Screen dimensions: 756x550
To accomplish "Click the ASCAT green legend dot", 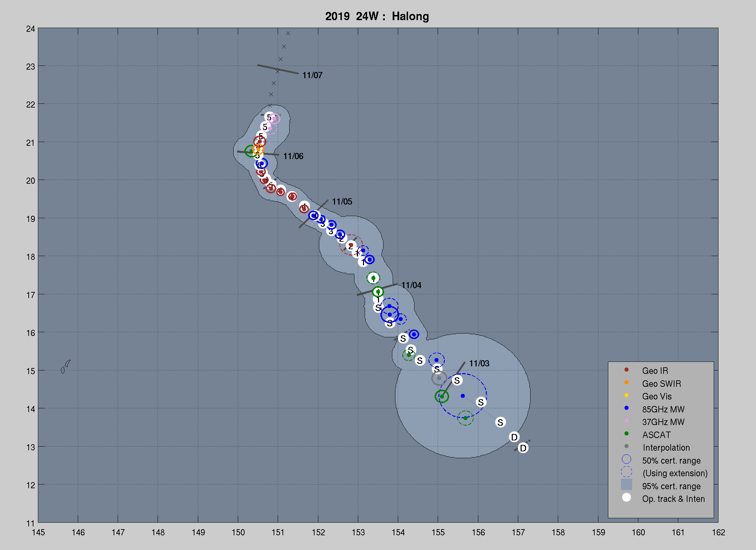I will point(626,434).
